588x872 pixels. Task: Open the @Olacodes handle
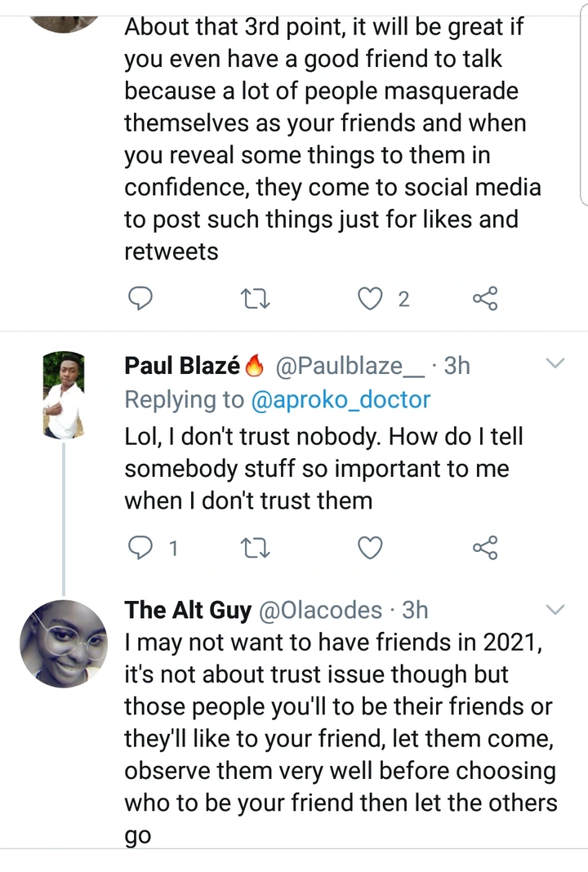click(320, 610)
